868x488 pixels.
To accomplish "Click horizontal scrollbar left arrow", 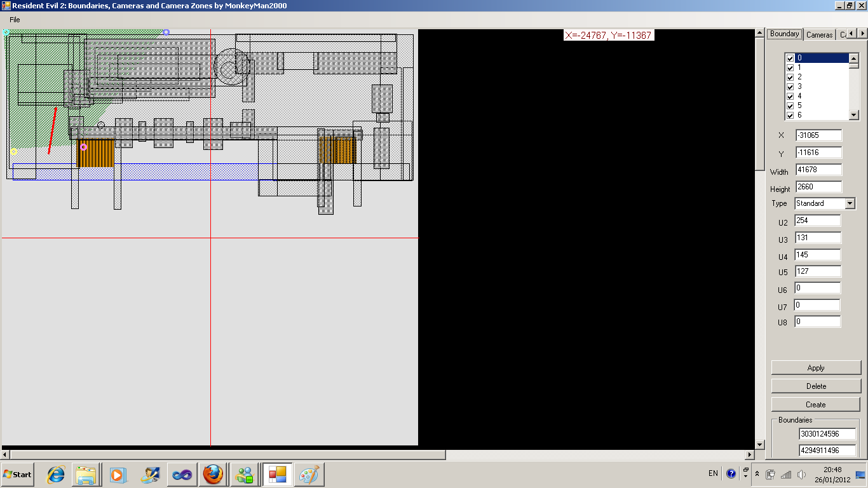I will click(6, 455).
